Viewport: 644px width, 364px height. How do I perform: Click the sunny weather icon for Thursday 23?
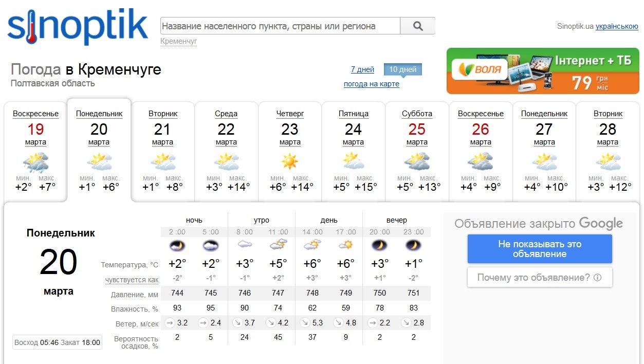[x=290, y=162]
